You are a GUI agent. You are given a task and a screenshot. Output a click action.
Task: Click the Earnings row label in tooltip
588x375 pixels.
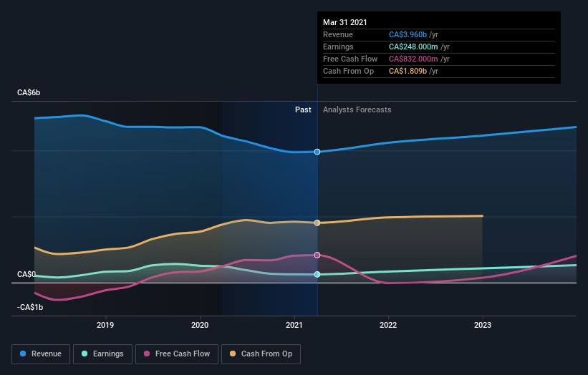(x=338, y=47)
